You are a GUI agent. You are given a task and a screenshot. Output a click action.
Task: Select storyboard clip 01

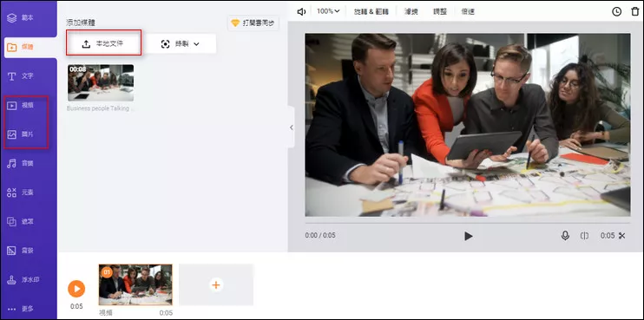click(135, 284)
